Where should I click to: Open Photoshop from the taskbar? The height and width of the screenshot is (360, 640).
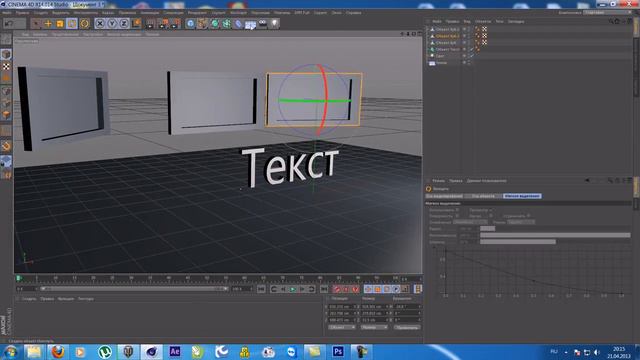(x=338, y=351)
